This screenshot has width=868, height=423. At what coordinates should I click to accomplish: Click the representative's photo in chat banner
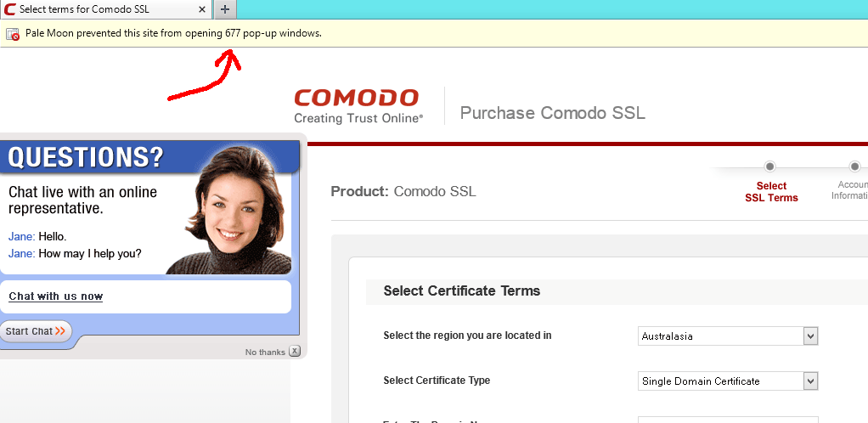pyautogui.click(x=231, y=211)
